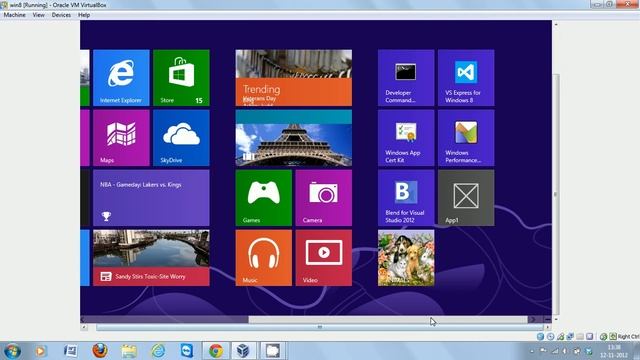Image resolution: width=640 pixels, height=360 pixels.
Task: Open the View menu
Action: coord(39,15)
